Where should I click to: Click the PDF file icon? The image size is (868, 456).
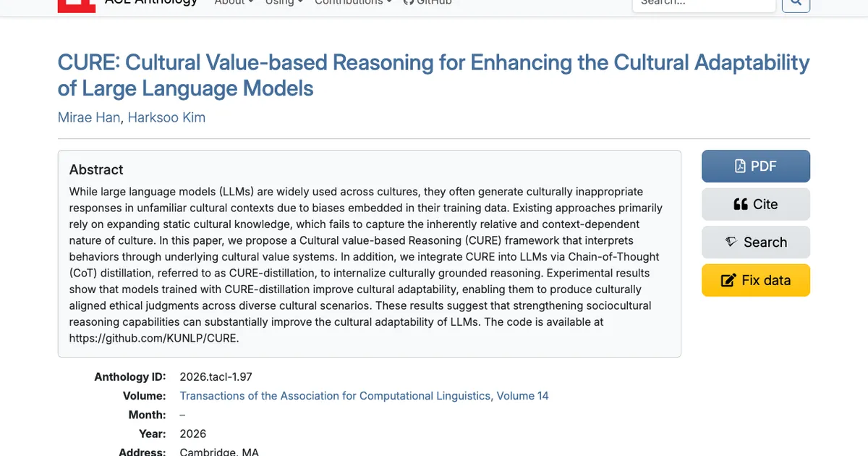[x=740, y=166]
